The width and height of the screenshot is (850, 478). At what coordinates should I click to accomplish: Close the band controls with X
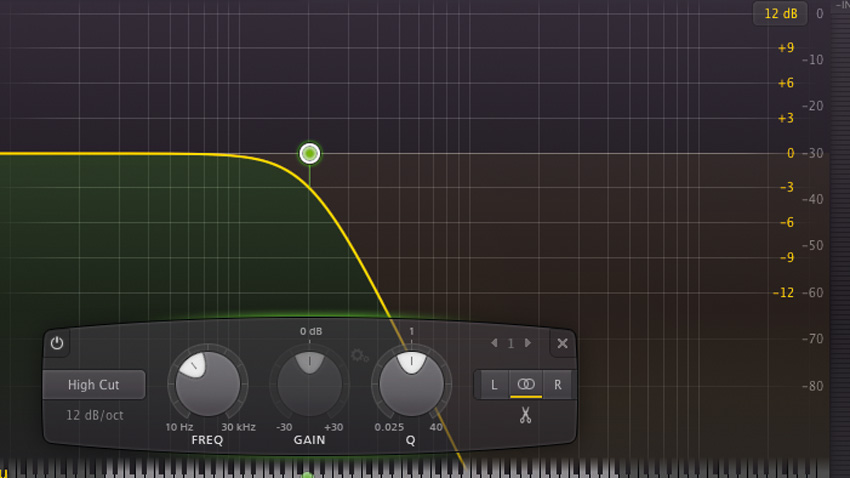pos(563,343)
